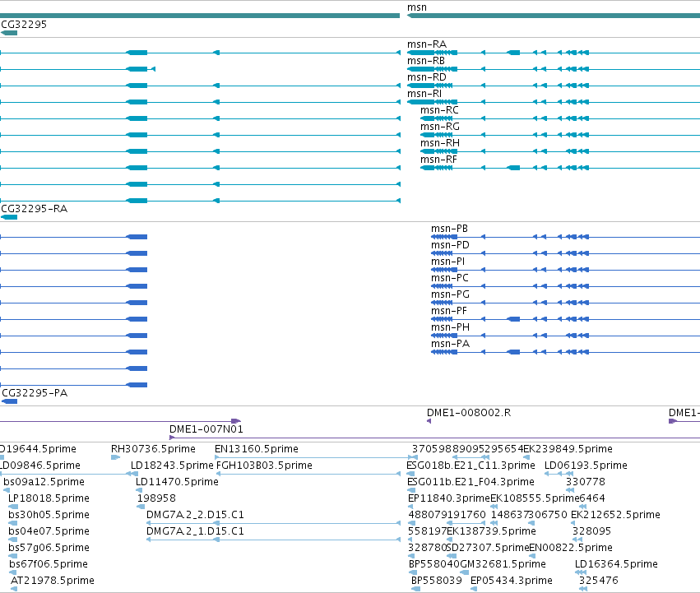Select EST LD09846.5prime
The width and height of the screenshot is (700, 593).
pos(40,466)
